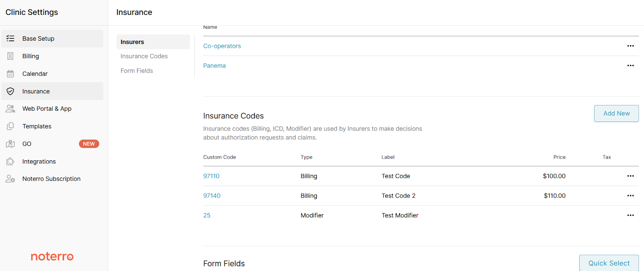Click the Insurance page header title
This screenshot has width=644, height=271.
point(134,12)
